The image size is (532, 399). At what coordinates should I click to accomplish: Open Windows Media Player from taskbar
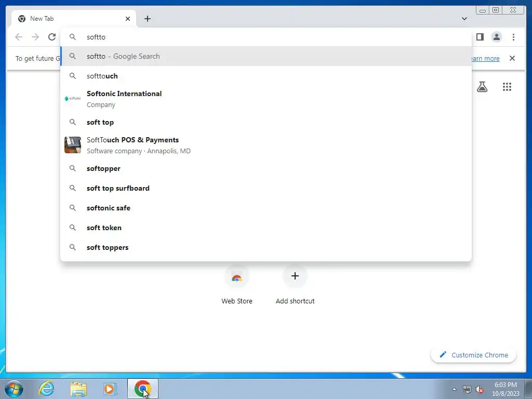point(110,389)
